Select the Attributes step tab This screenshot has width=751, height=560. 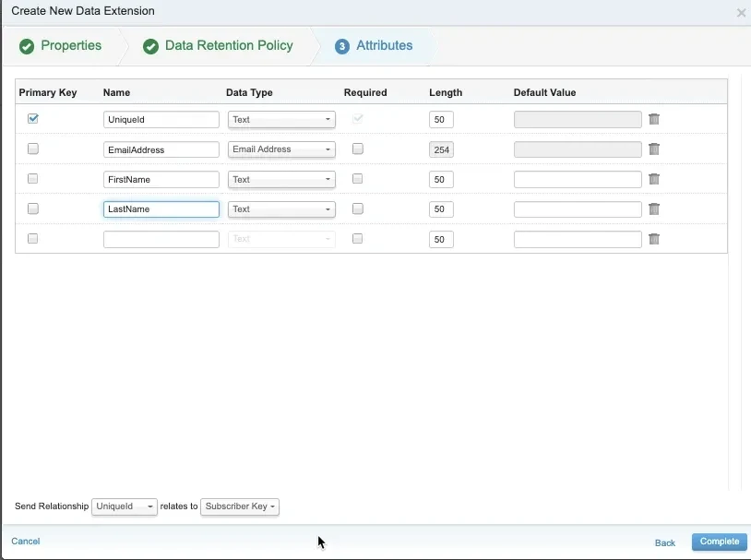pos(384,45)
